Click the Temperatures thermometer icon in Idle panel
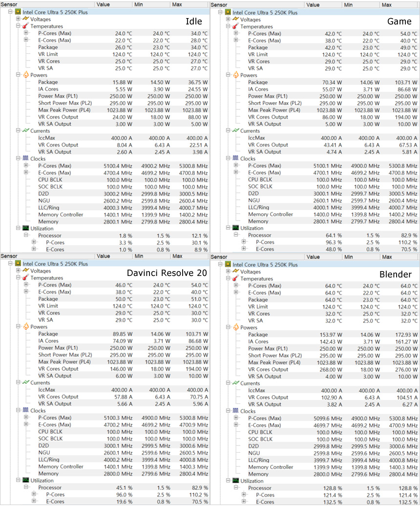This screenshot has height=507, width=420. 24,26
